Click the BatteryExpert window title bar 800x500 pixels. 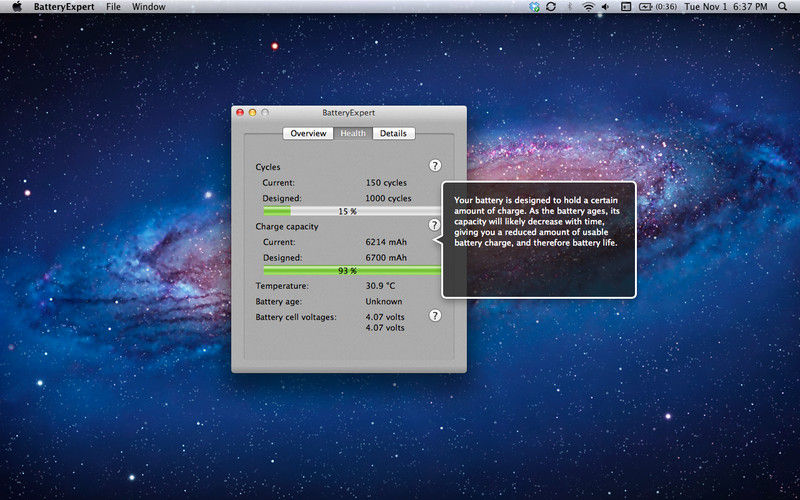tap(348, 113)
